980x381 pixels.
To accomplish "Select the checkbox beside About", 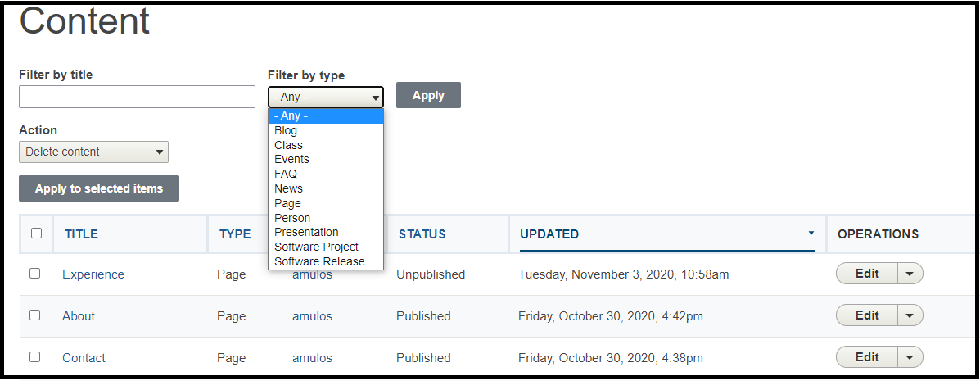I will pos(35,315).
